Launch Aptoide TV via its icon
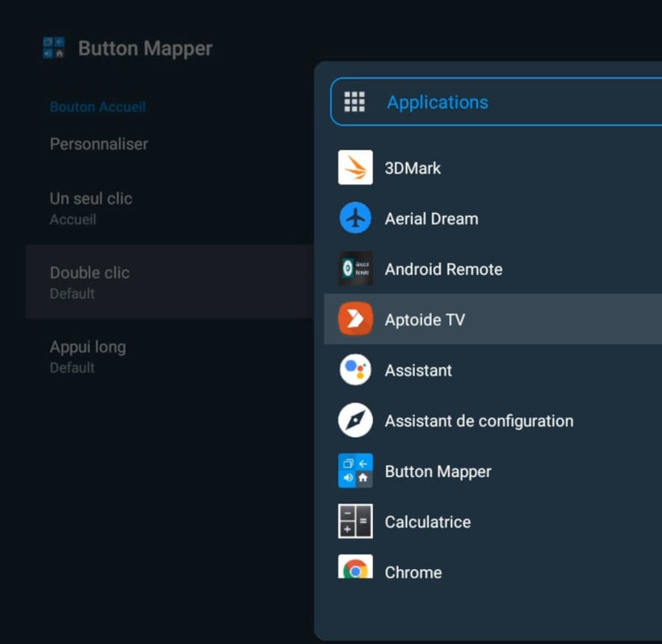This screenshot has height=644, width=662. tap(355, 320)
